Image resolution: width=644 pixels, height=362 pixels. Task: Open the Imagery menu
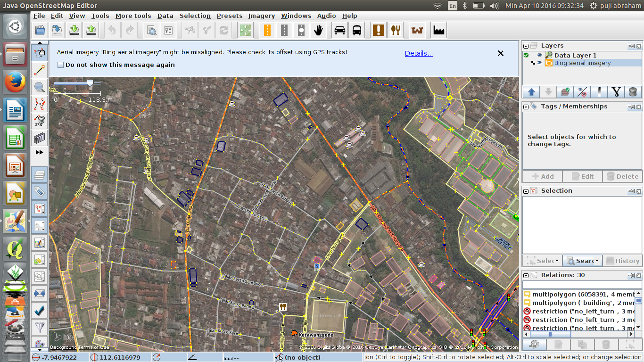click(x=262, y=16)
